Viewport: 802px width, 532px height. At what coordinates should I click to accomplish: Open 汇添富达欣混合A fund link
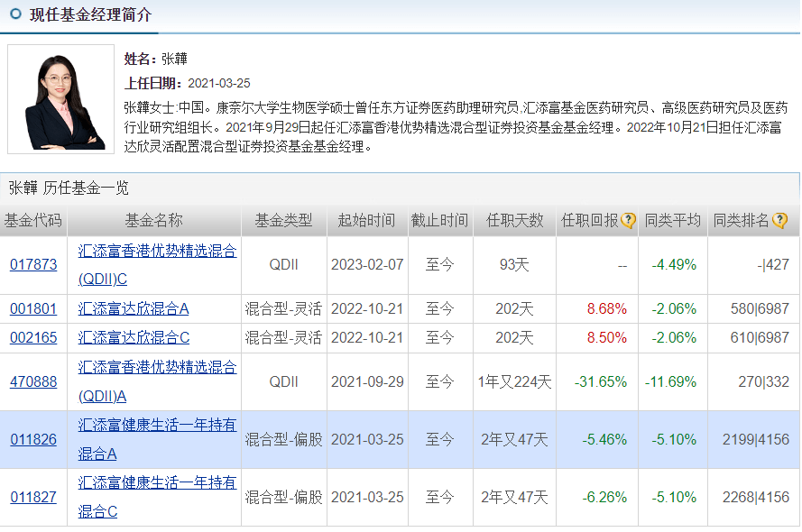click(134, 308)
